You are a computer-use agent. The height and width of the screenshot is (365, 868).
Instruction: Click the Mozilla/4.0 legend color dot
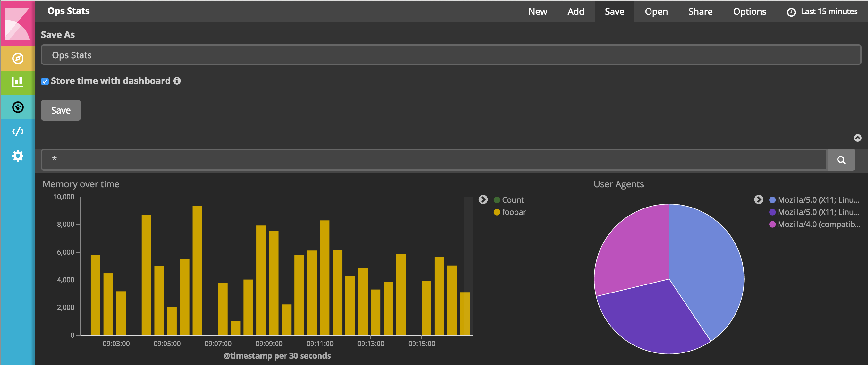click(772, 225)
